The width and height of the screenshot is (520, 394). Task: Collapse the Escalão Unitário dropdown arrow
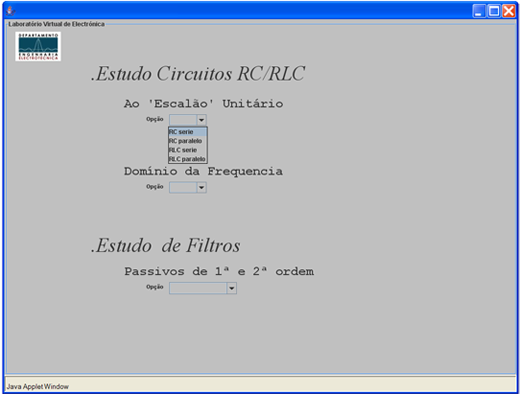click(x=201, y=120)
